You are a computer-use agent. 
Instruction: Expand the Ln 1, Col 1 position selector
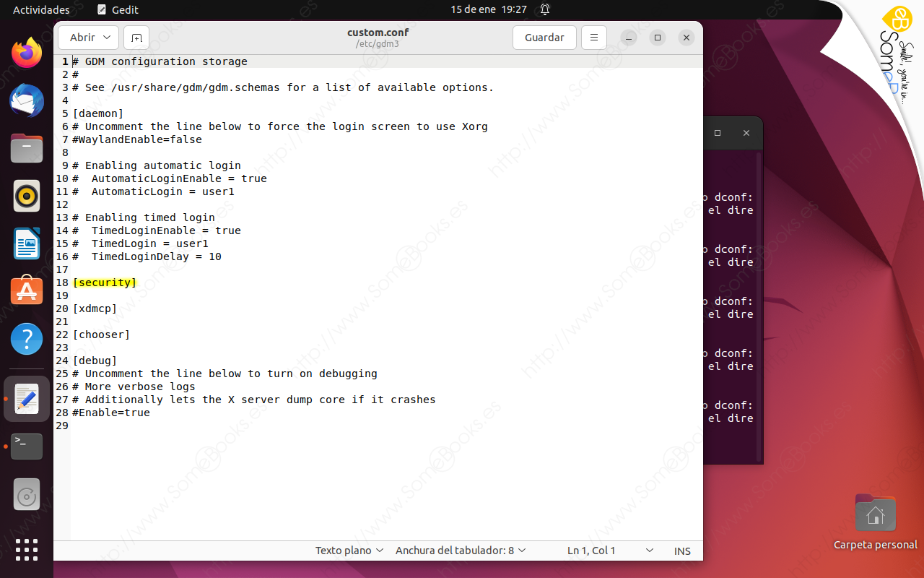[x=610, y=551]
